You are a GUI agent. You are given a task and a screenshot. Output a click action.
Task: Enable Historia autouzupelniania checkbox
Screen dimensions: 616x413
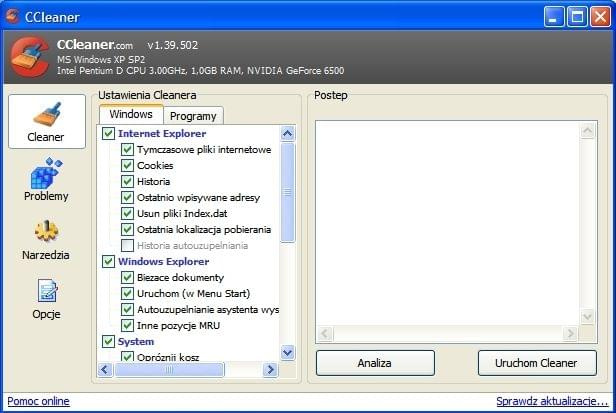(x=127, y=246)
